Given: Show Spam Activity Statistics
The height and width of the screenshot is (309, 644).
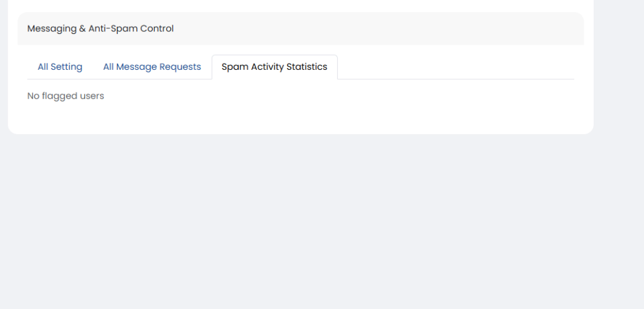Looking at the screenshot, I should click(x=274, y=67).
